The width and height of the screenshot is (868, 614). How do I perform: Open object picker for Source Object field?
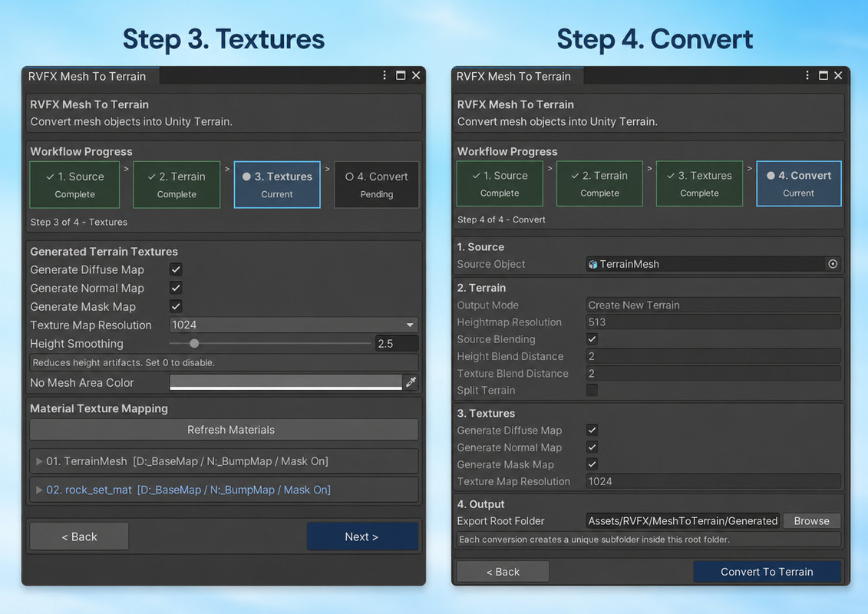click(x=833, y=264)
